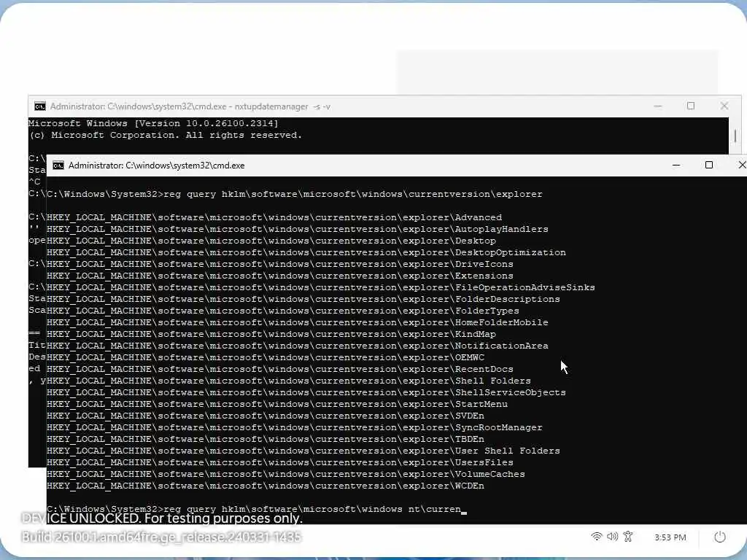This screenshot has width=747, height=560.
Task: Click the title bar text ending 'nxtupdatemanager -s -v'
Action: coord(190,106)
